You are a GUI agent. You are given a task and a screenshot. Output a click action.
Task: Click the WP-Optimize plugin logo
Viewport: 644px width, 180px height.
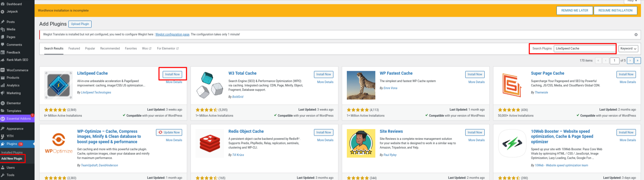(x=58, y=143)
